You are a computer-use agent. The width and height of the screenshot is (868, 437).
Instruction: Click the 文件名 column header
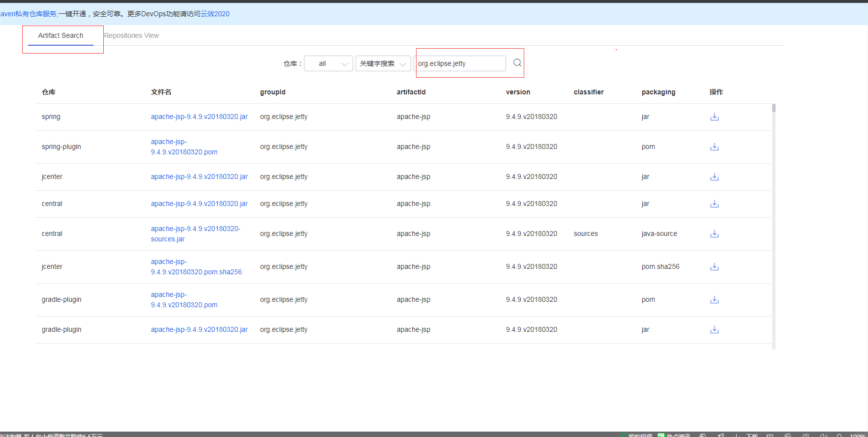(x=161, y=92)
